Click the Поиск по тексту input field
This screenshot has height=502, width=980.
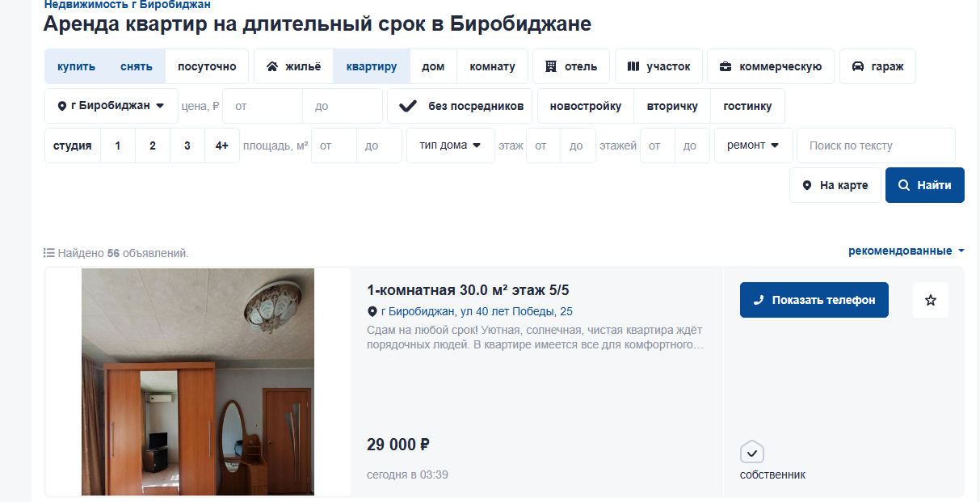coord(876,146)
